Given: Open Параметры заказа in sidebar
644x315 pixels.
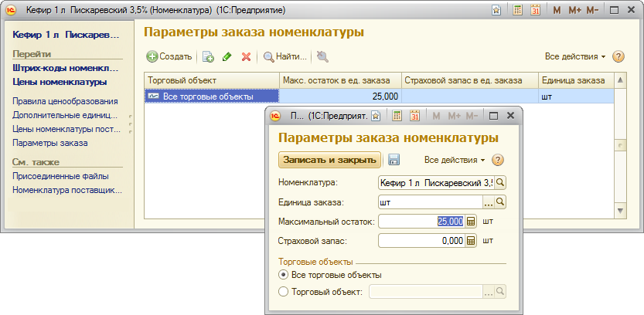Looking at the screenshot, I should tap(49, 143).
